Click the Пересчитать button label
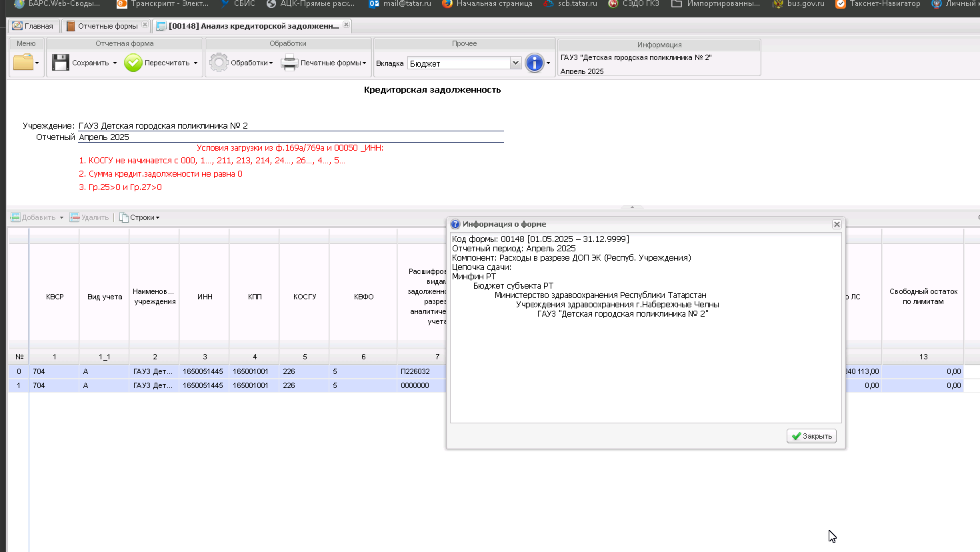This screenshot has width=980, height=552. coord(167,63)
